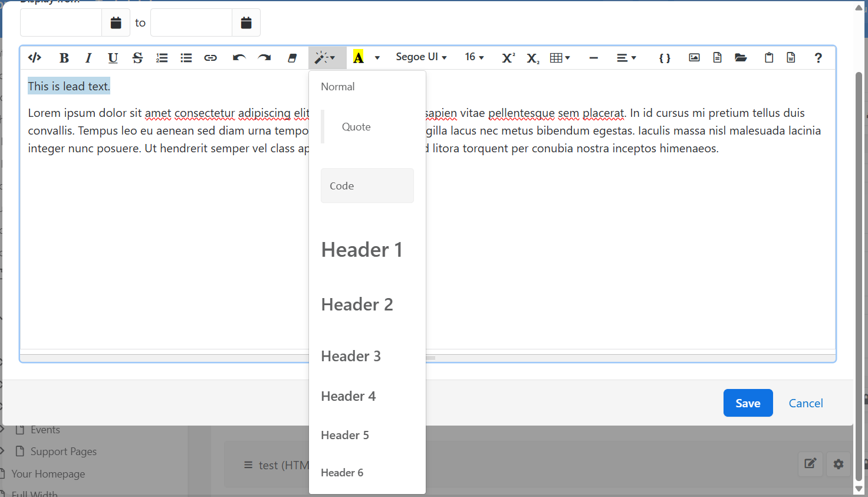Apply italic styling to selected text

88,57
